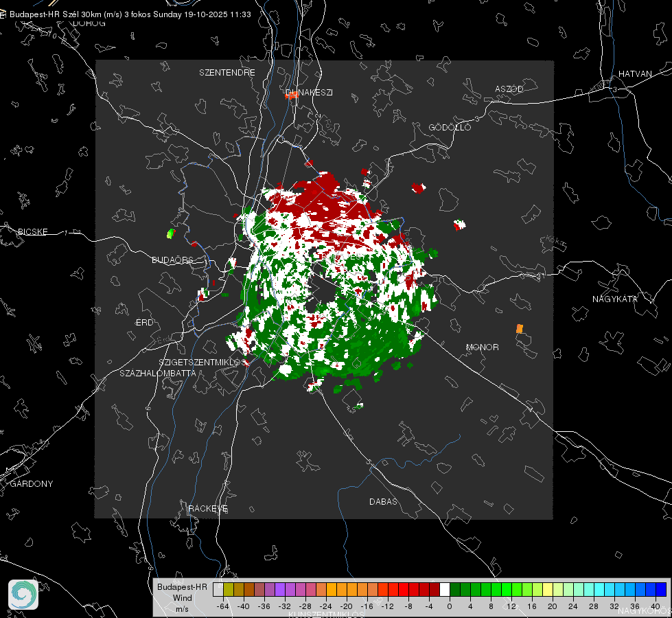Select the dark blue 40 m/s legend swatch
Image resolution: width=672 pixels, height=618 pixels.
pos(661,590)
